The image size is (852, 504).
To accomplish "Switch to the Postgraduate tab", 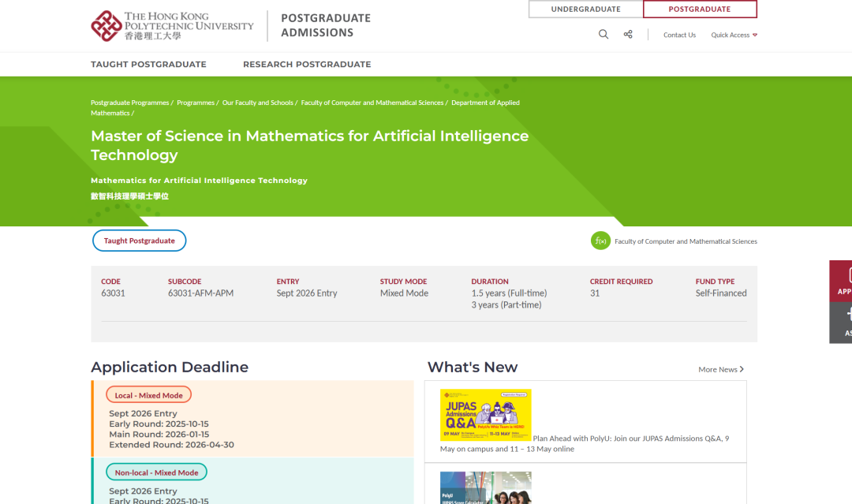I will coord(700,9).
